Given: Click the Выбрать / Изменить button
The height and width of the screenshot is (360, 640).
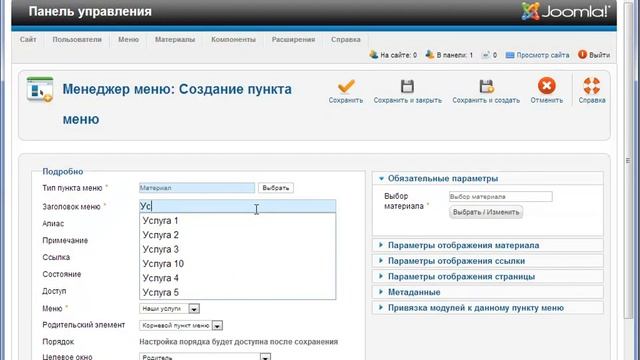Looking at the screenshot, I should (486, 212).
